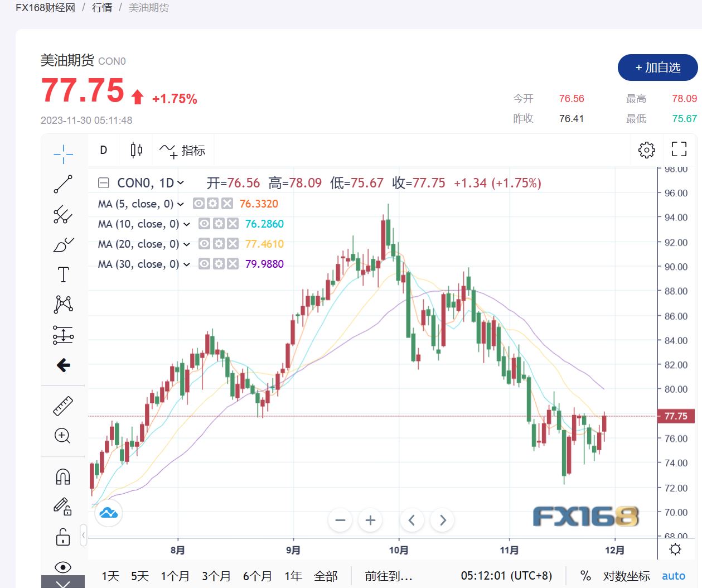
Task: Remove the MA 10 indicator
Action: pyautogui.click(x=233, y=224)
